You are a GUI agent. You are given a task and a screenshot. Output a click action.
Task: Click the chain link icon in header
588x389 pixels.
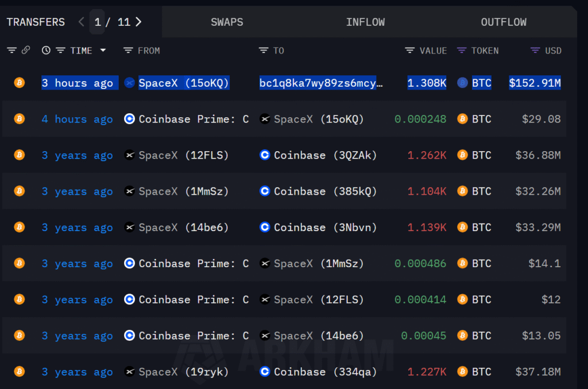(26, 50)
